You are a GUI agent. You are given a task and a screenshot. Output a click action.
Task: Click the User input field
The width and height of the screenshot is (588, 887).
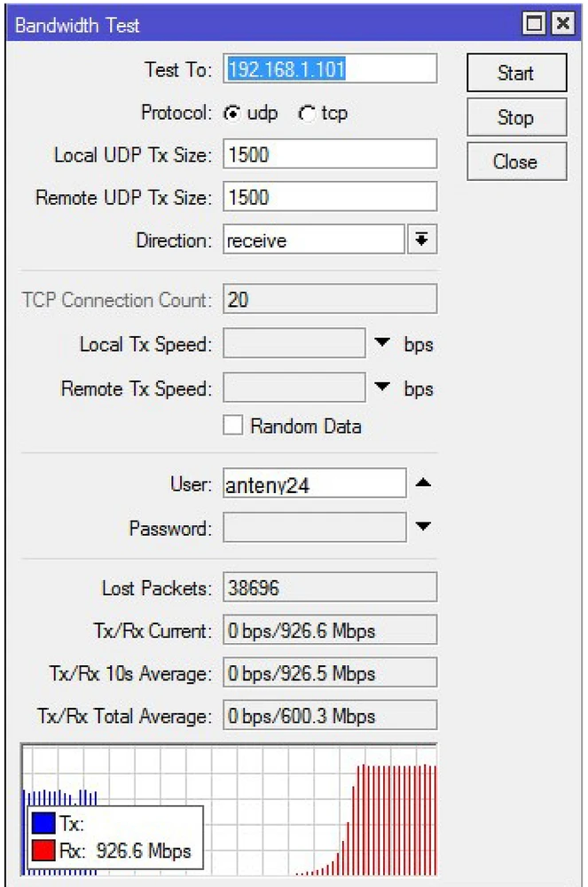coord(314,484)
